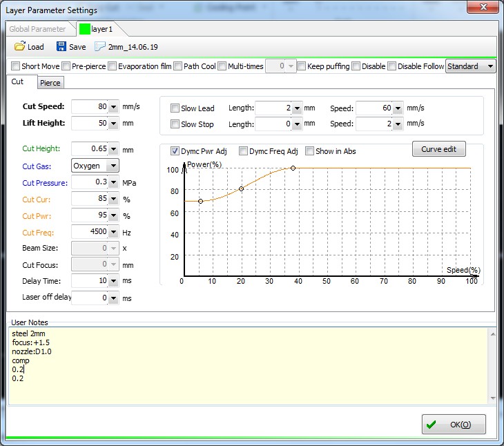The width and height of the screenshot is (504, 446).
Task: Switch to the Pierce tab
Action: 50,83
